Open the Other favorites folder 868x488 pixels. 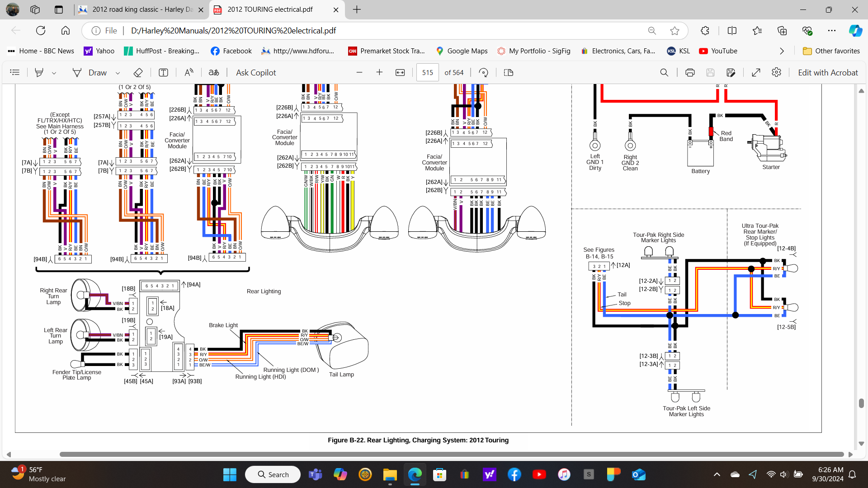831,51
